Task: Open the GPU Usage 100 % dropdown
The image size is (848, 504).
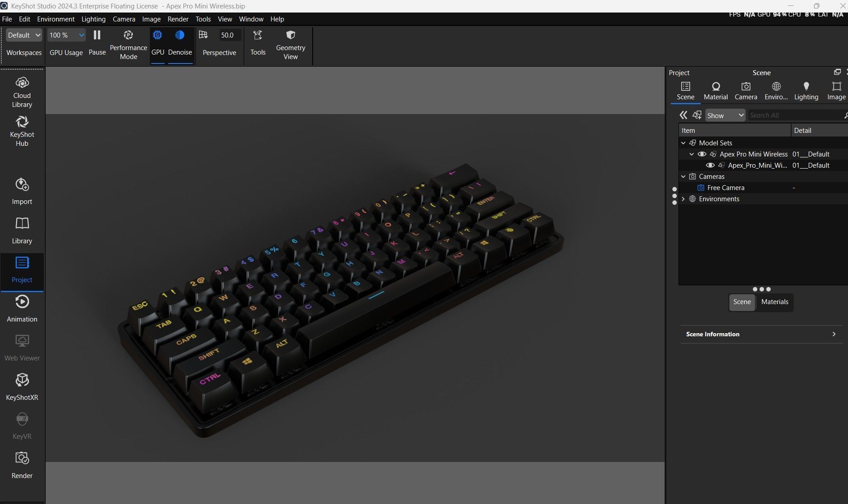Action: click(x=66, y=35)
